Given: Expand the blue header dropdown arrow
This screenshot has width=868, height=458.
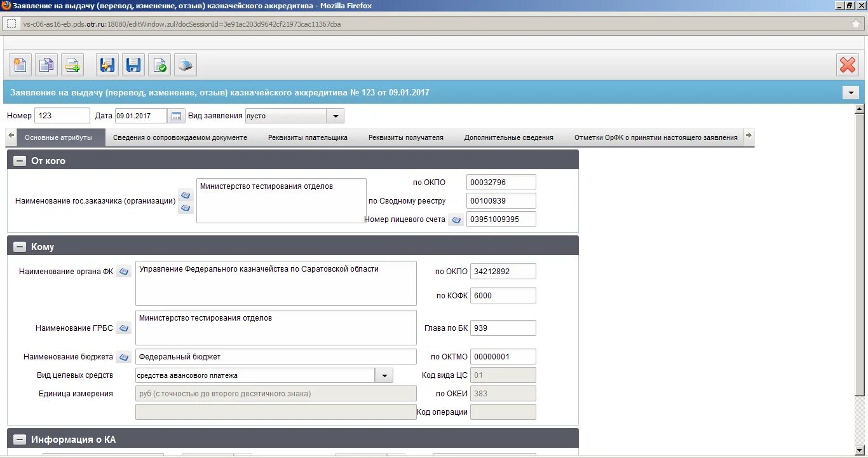Looking at the screenshot, I should pos(851,93).
